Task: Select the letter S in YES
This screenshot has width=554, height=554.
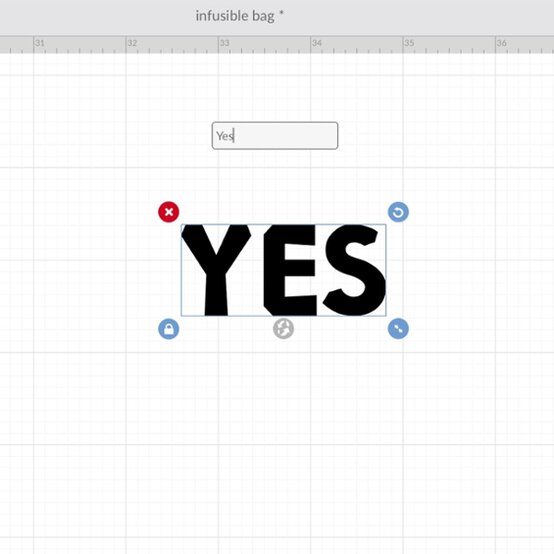Action: [x=354, y=270]
